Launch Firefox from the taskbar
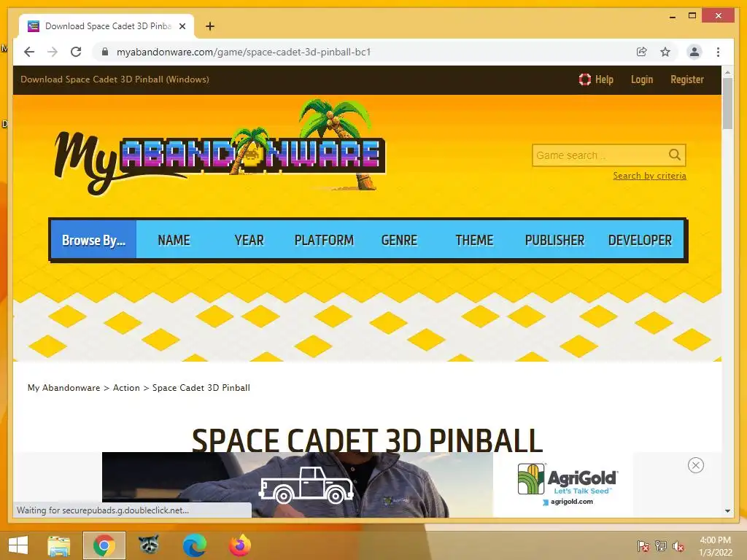 click(x=239, y=545)
